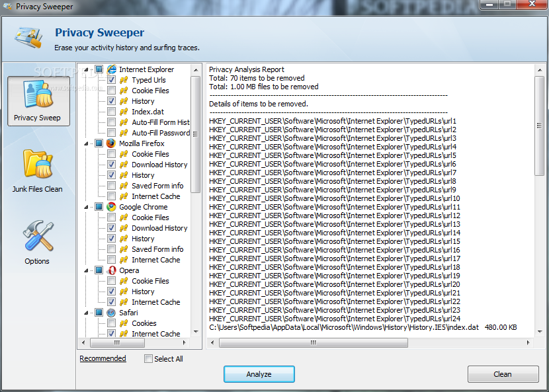Select the Safari browser icon
Viewport: 549px width, 392px height.
pos(111,313)
